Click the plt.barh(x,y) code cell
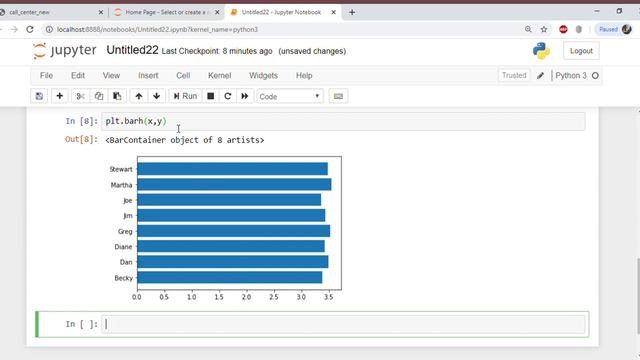The width and height of the screenshot is (640, 360). [343, 121]
